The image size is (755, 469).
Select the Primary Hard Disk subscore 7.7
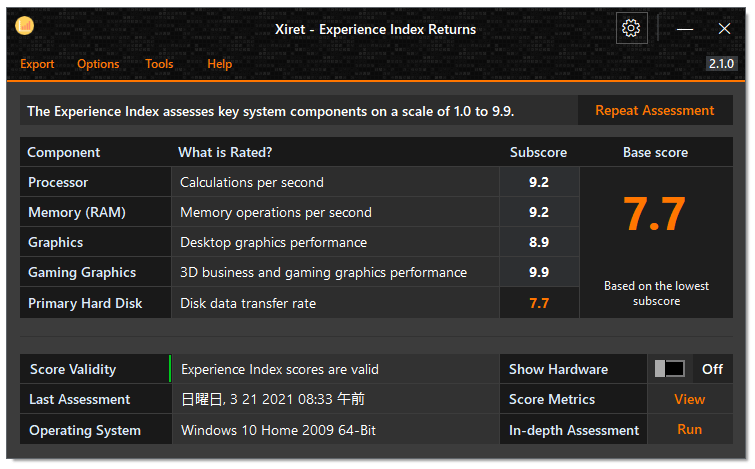[x=539, y=303]
